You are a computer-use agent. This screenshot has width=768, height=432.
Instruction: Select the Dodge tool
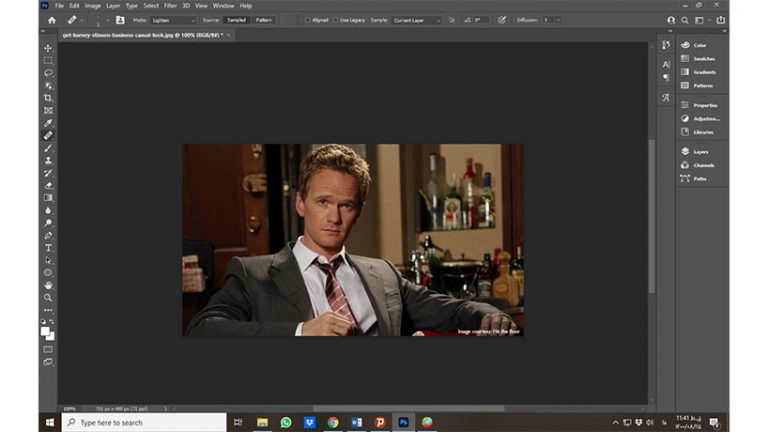[48, 223]
